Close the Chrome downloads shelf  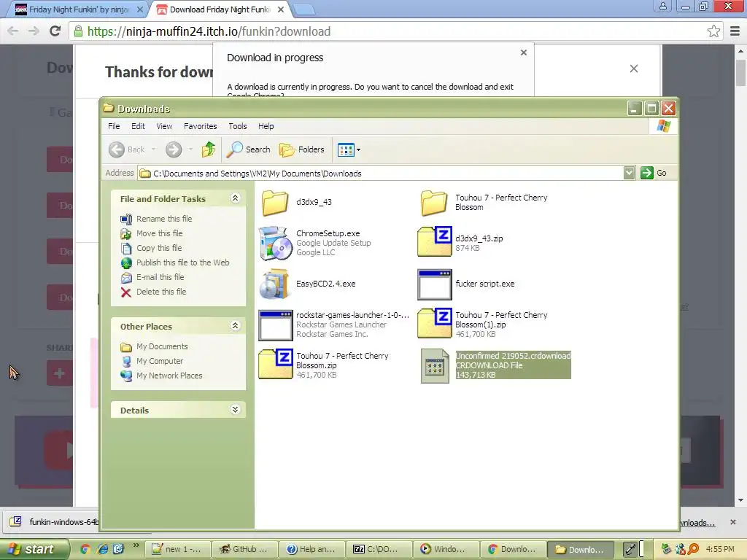733,522
